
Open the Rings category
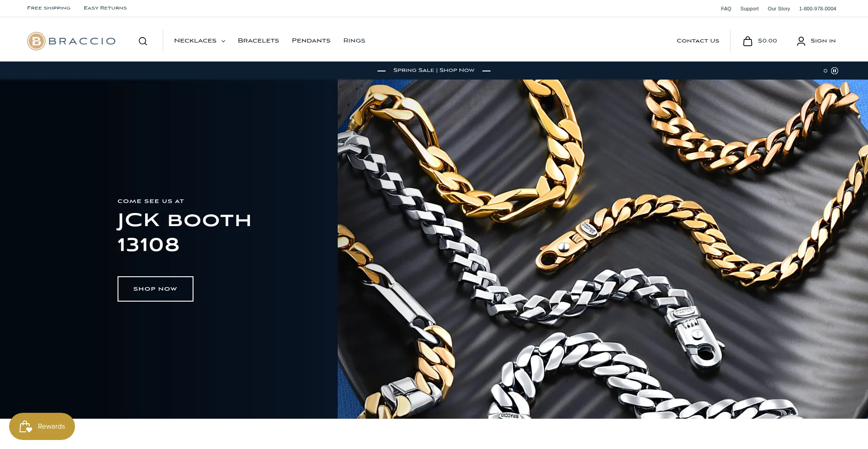[x=354, y=41]
